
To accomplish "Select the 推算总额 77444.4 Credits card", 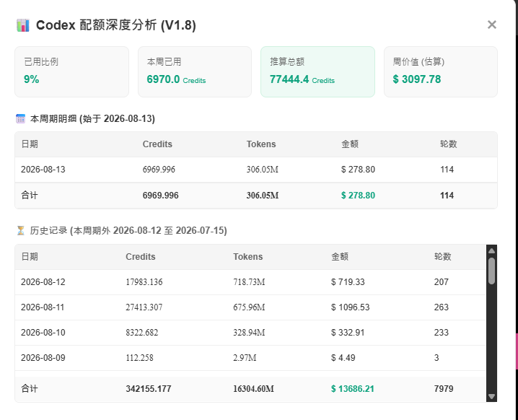I will (x=318, y=71).
